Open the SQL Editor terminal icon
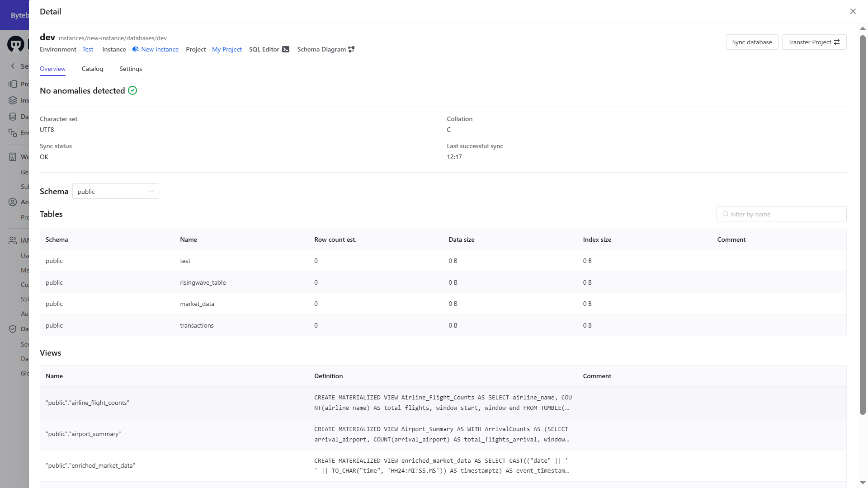This screenshot has height=488, width=868. 286,49
